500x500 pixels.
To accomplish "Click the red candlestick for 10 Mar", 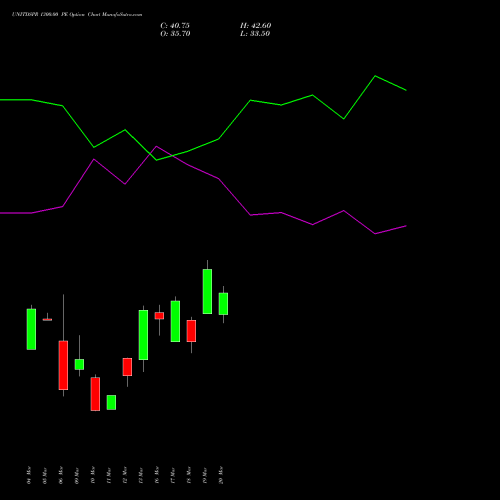I will 95,394.
